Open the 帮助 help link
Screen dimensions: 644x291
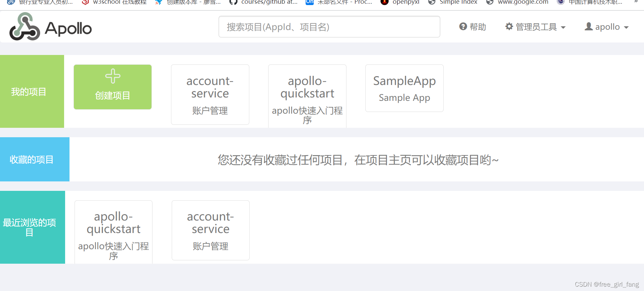point(473,27)
